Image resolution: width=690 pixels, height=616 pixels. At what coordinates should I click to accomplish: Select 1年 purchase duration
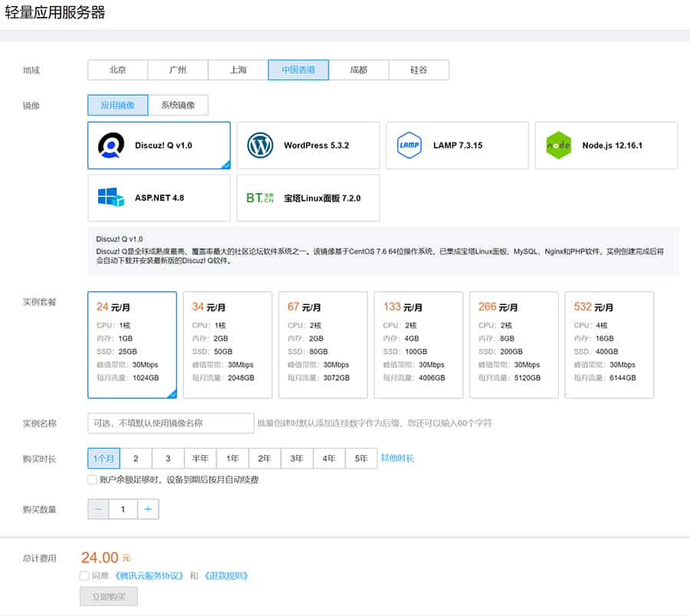232,458
